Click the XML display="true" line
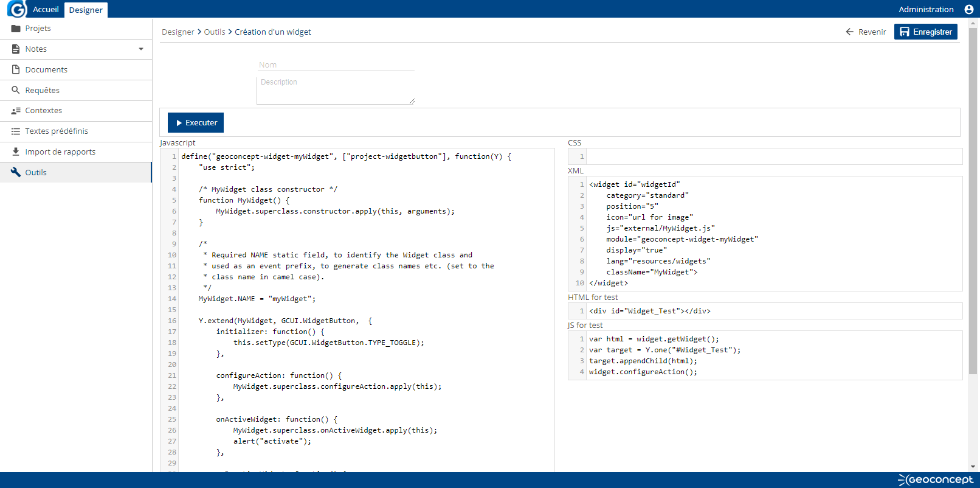This screenshot has height=488, width=980. [637, 250]
